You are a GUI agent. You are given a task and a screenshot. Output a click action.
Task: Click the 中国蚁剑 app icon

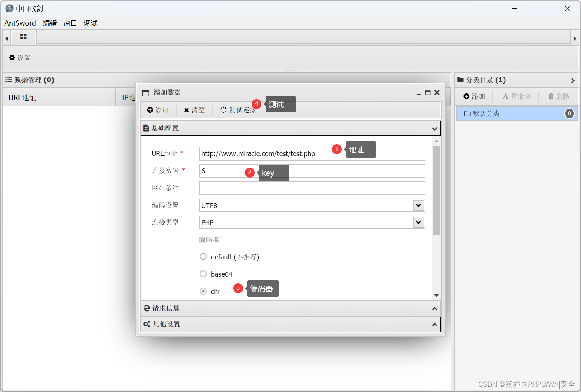tap(9, 8)
